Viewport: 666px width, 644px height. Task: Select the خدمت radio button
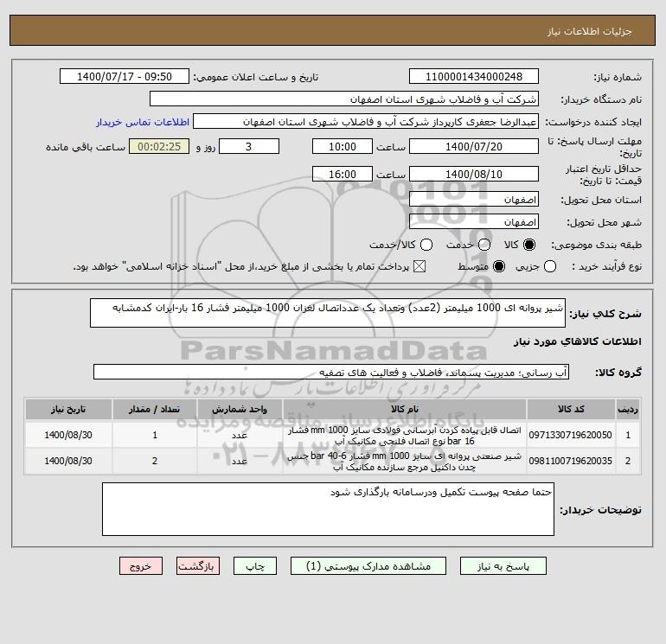tap(484, 245)
